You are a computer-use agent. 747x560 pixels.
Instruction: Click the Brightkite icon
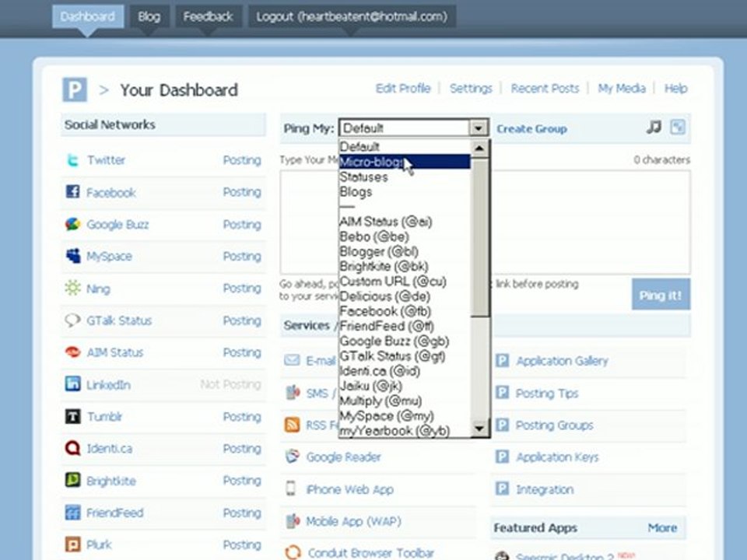pos(72,480)
